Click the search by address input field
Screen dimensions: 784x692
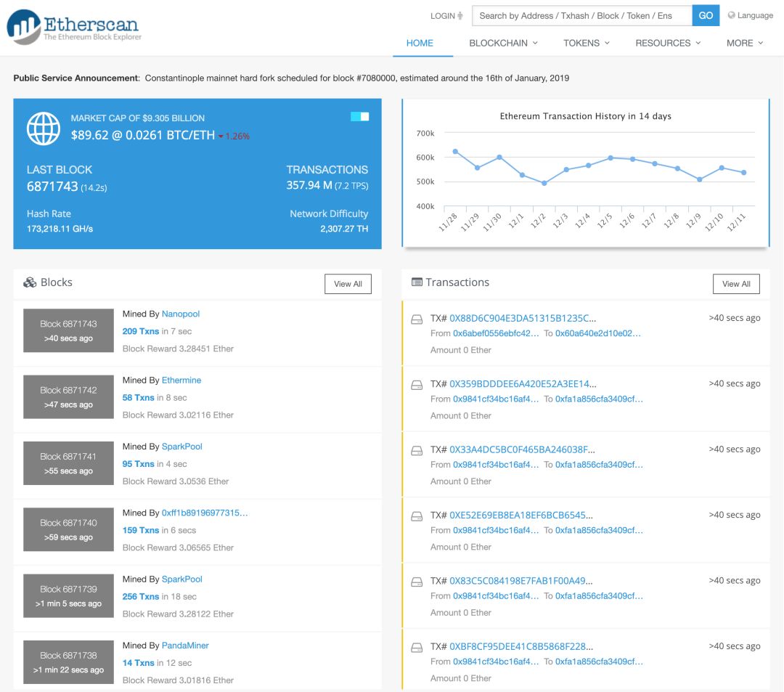click(x=582, y=15)
